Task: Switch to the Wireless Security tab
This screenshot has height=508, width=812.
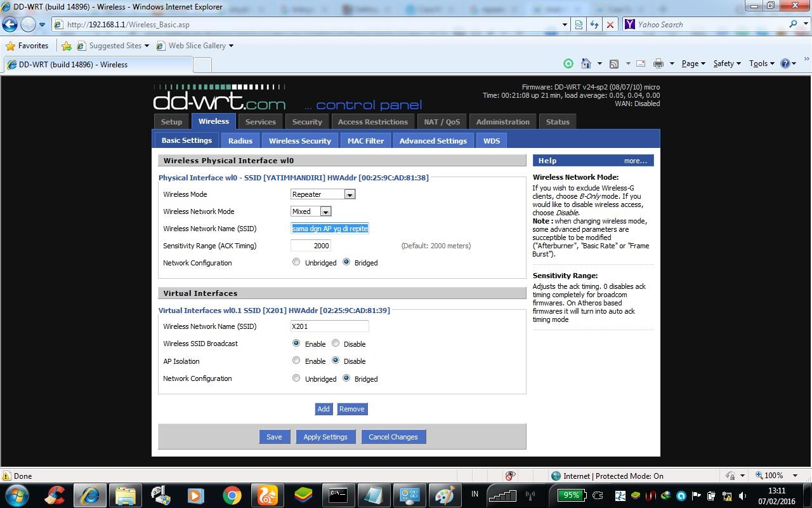Action: [299, 140]
